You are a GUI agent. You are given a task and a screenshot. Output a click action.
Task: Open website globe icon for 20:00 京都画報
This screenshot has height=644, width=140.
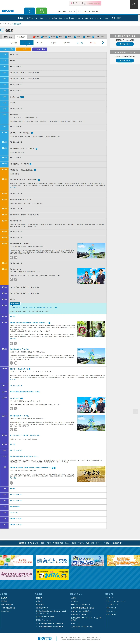[x=11, y=344]
